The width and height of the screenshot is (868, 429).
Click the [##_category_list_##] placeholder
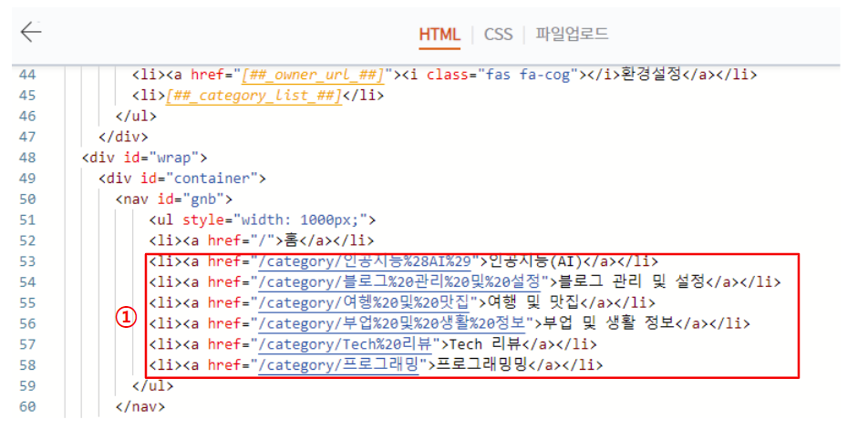pyautogui.click(x=254, y=96)
